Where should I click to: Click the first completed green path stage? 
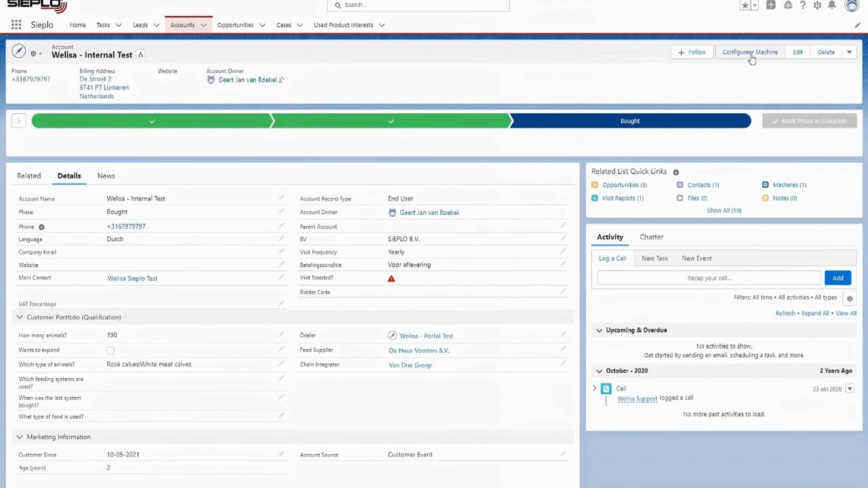click(x=152, y=121)
